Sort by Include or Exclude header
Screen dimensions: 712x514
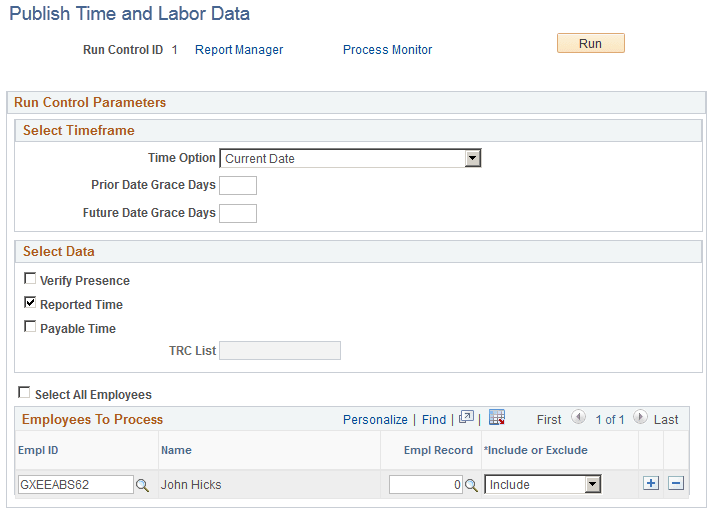[536, 450]
